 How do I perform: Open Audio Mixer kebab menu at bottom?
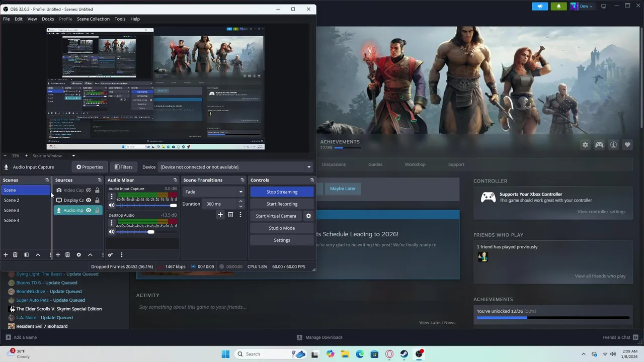coord(121,255)
